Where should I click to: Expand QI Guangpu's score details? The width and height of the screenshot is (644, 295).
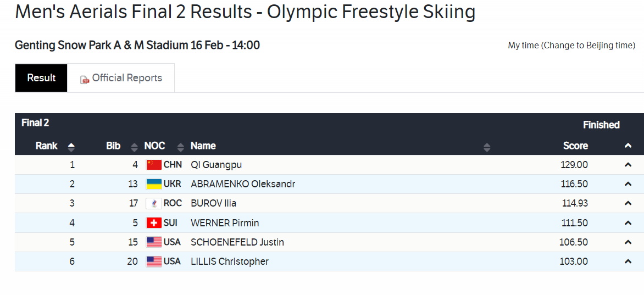628,165
